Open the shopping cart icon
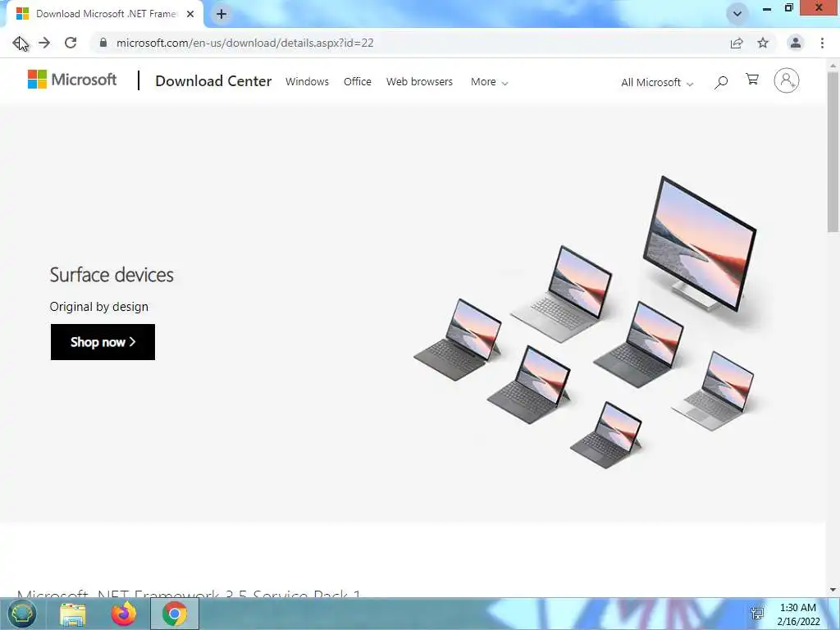 pyautogui.click(x=752, y=80)
